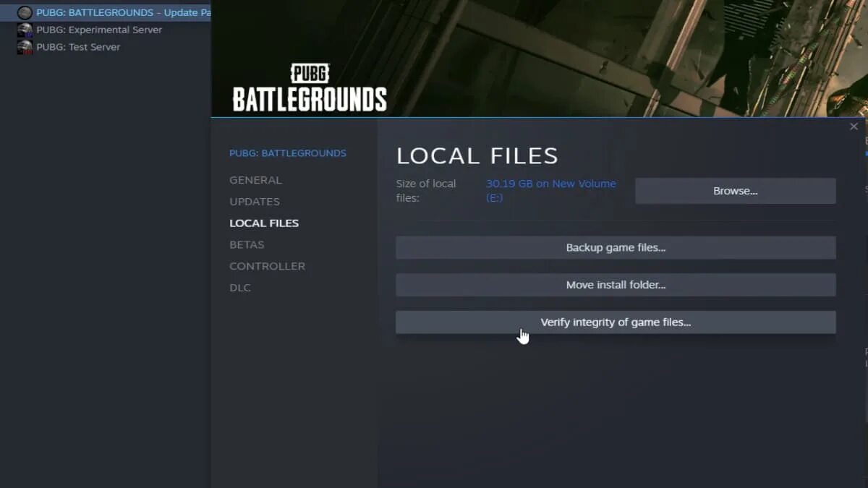The image size is (868, 488).
Task: Click the LOCAL FILES page heading
Action: (477, 156)
